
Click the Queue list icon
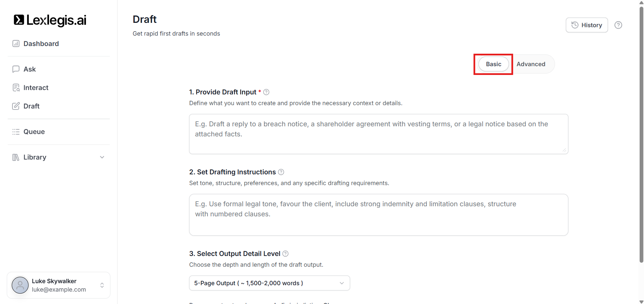coord(16,132)
